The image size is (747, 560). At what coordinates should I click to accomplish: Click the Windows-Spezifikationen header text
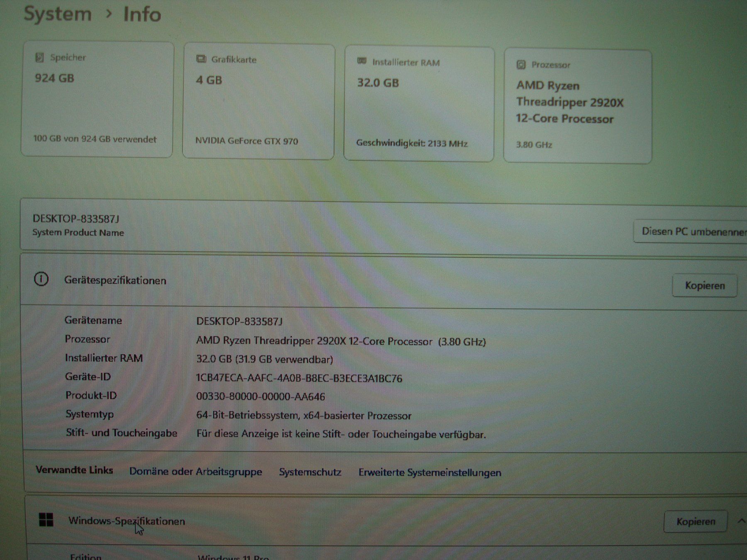pos(127,521)
